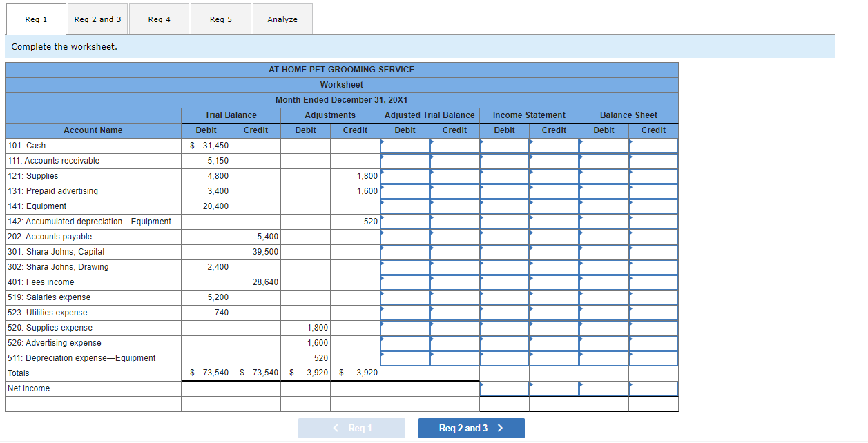Open the Analyze tab

click(x=282, y=19)
